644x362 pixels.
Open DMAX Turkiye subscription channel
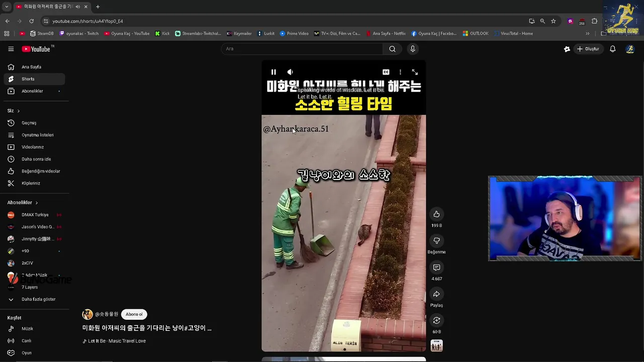pos(34,215)
